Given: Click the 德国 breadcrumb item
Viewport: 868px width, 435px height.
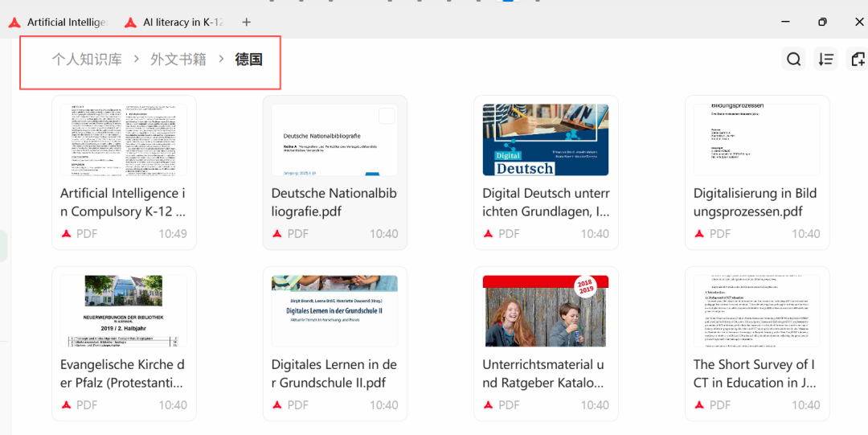Looking at the screenshot, I should click(248, 60).
